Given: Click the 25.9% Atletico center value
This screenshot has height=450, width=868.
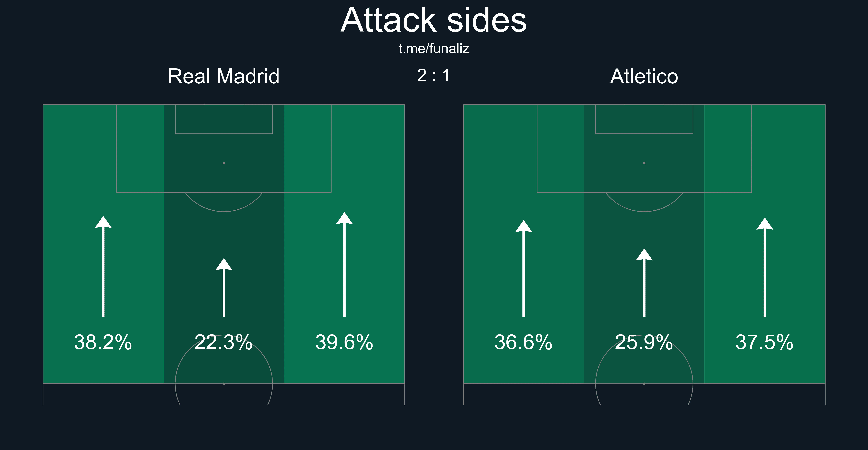Looking at the screenshot, I should [644, 342].
